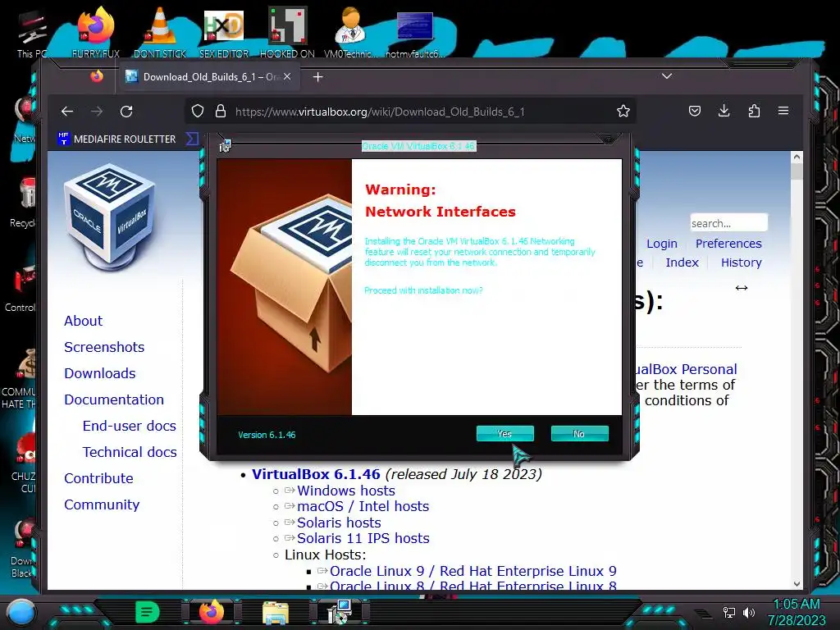Click the page scrollbar down arrow
840x630 pixels.
coord(797,584)
